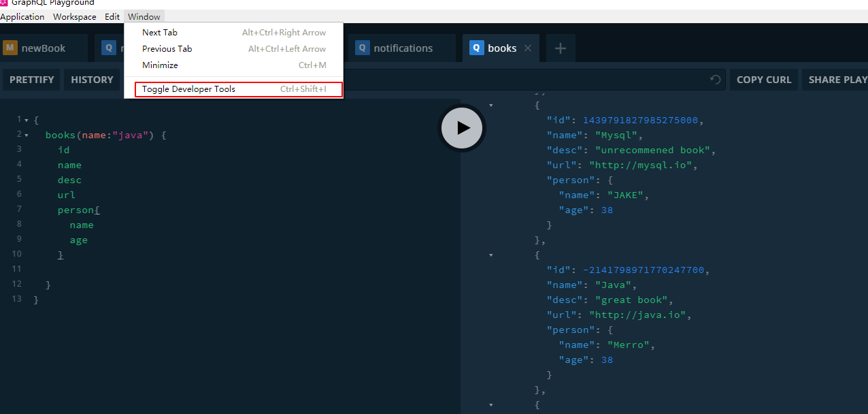Click the Q query icon on notifications tab

(x=362, y=48)
